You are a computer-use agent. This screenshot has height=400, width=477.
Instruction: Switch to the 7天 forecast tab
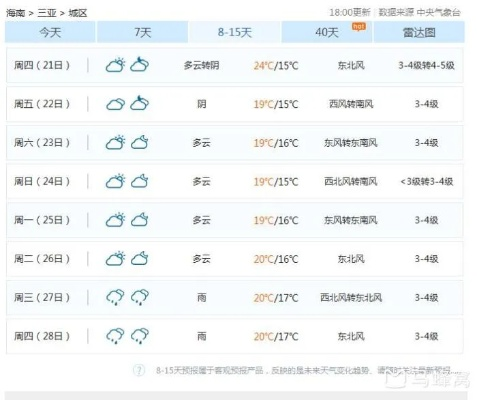pos(143,32)
